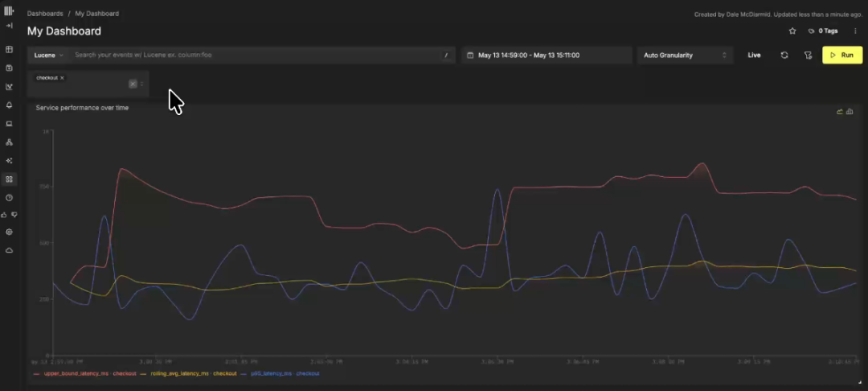Viewport: 868px width, 391px height.
Task: Click the thumbs-up feedback icon
Action: point(5,215)
